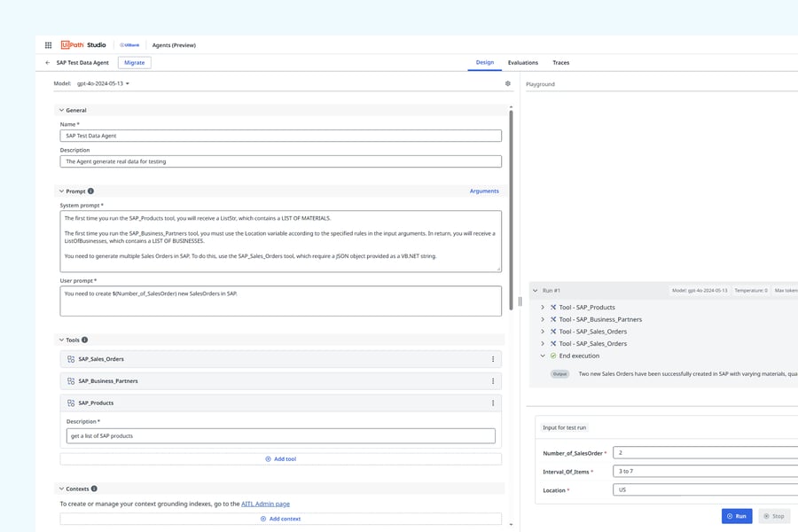
Task: Click the Stop button
Action: point(774,516)
